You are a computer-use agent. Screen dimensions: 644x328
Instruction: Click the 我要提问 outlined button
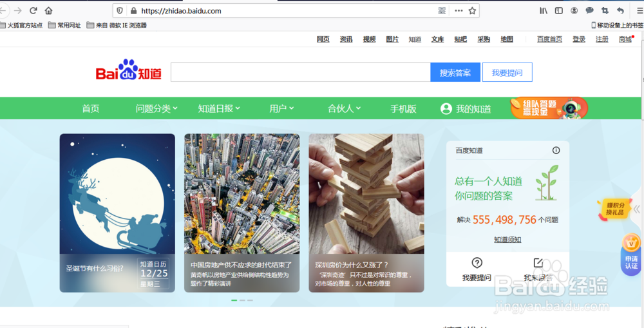(507, 72)
